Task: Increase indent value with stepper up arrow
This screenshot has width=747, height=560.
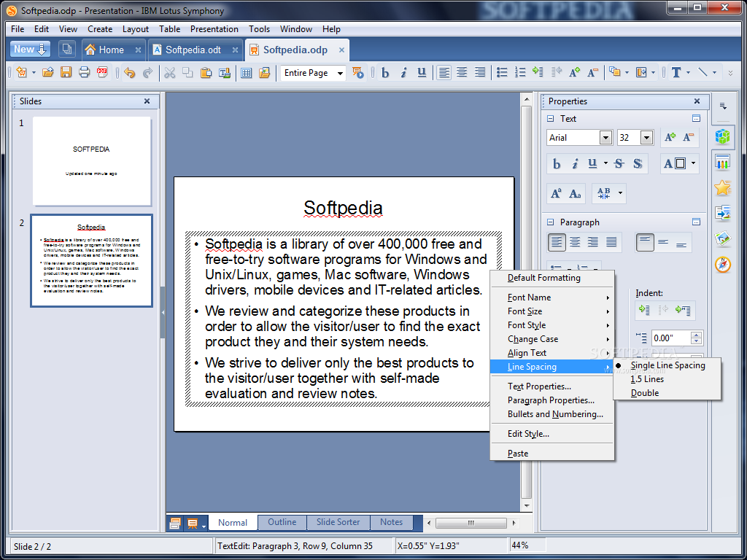Action: [x=697, y=335]
